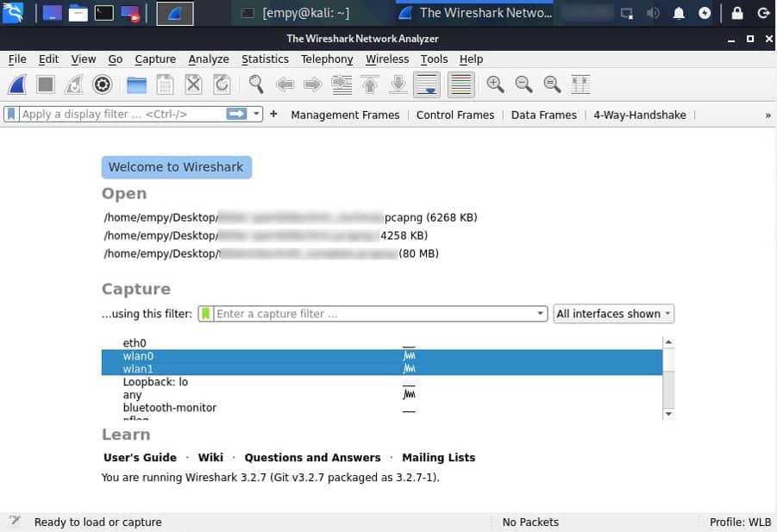Open Kali applications menu dragon icon
Viewport: 777px width, 532px height.
click(13, 14)
